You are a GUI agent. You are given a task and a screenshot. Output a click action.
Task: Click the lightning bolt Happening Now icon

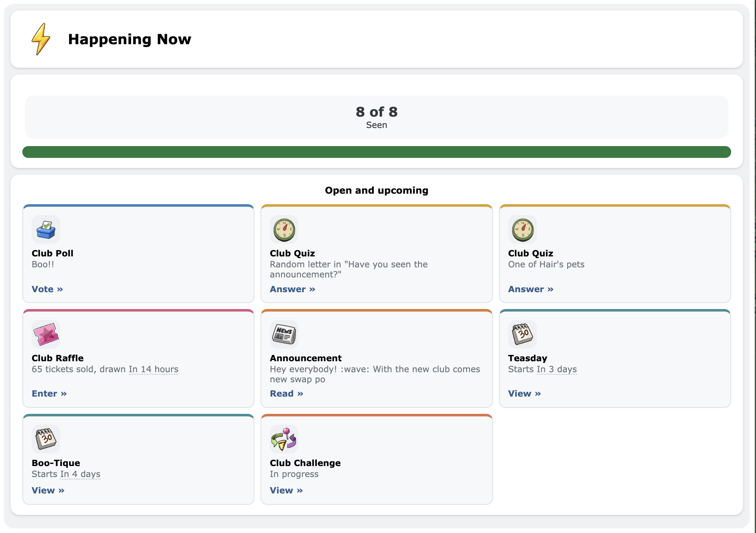(41, 39)
